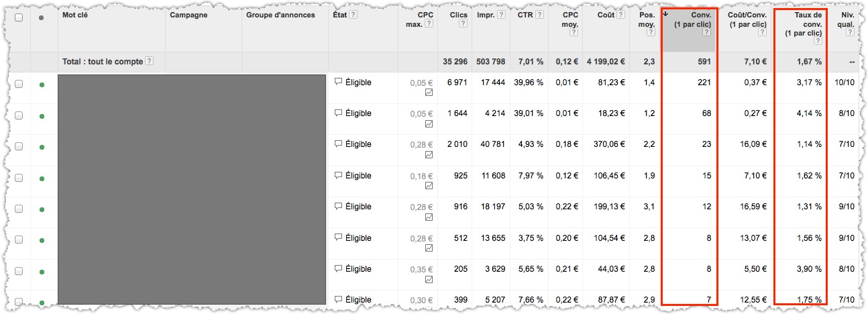Open status dot menu in 2 010 clicks row
The width and height of the screenshot is (868, 314).
coord(42,148)
